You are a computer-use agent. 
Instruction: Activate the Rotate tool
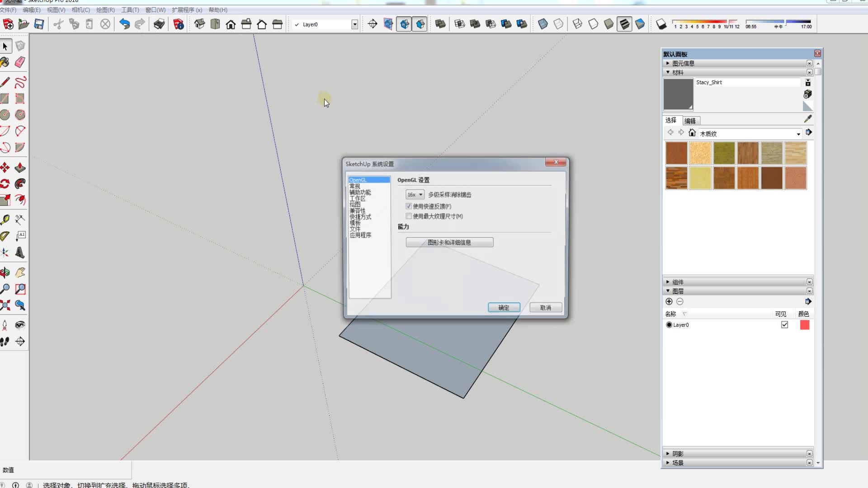pyautogui.click(x=5, y=184)
